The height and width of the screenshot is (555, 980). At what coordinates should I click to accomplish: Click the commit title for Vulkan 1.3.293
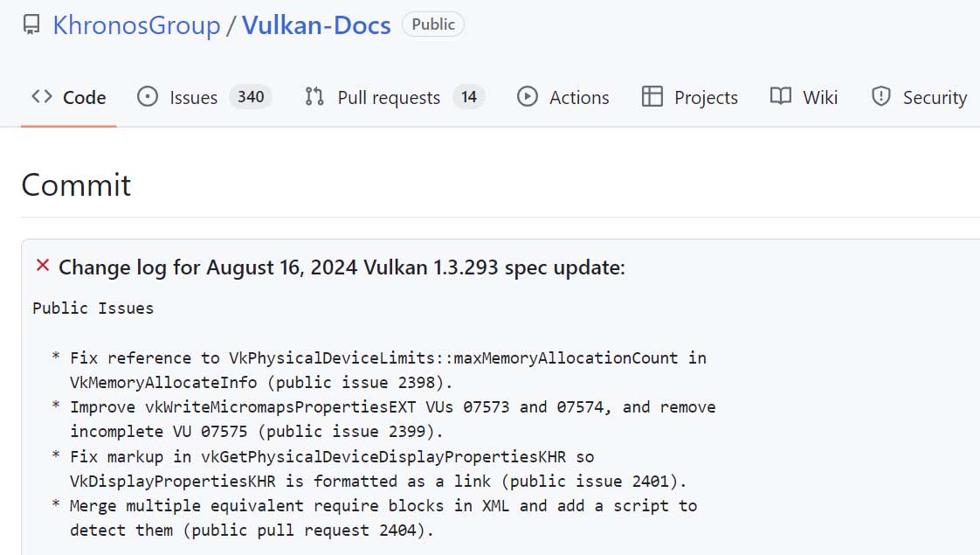(342, 267)
